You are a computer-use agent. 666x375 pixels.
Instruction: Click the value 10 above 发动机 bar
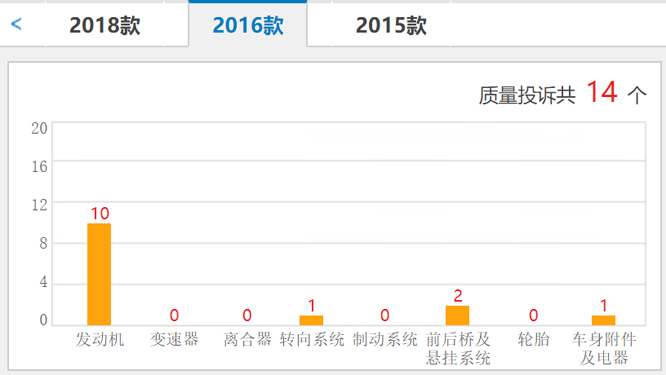100,213
